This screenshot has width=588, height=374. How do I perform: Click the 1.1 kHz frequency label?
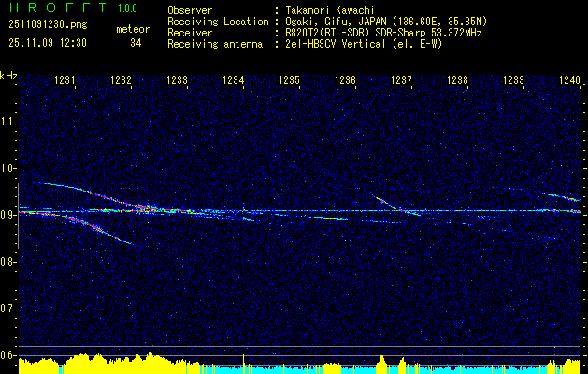(x=7, y=122)
